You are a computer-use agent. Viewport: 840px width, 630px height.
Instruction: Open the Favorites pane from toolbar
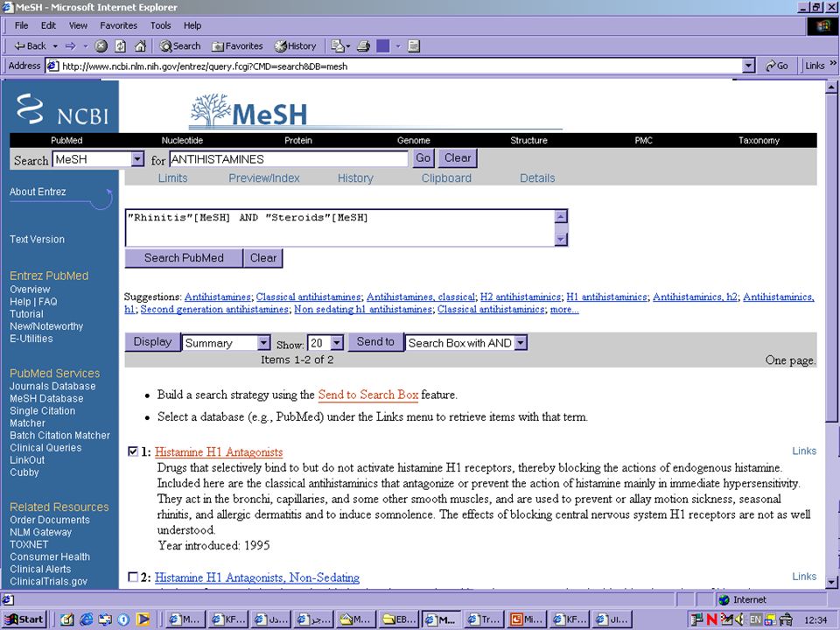(x=237, y=46)
